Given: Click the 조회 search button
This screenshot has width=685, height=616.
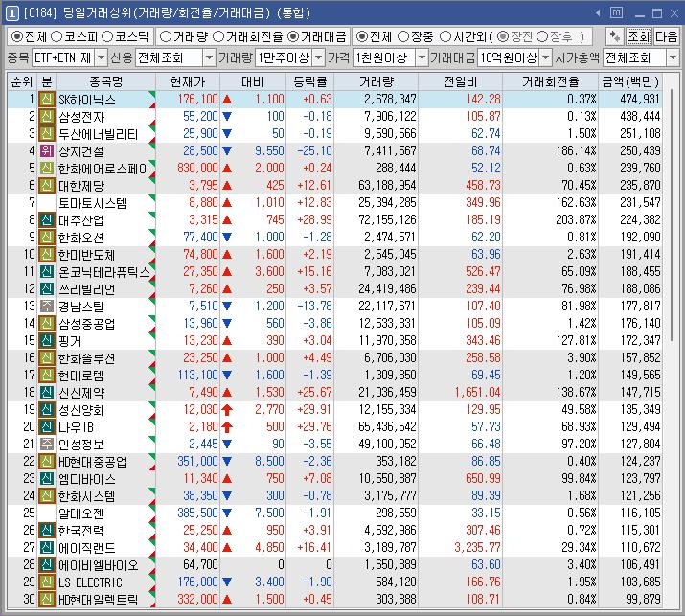Looking at the screenshot, I should [x=639, y=36].
